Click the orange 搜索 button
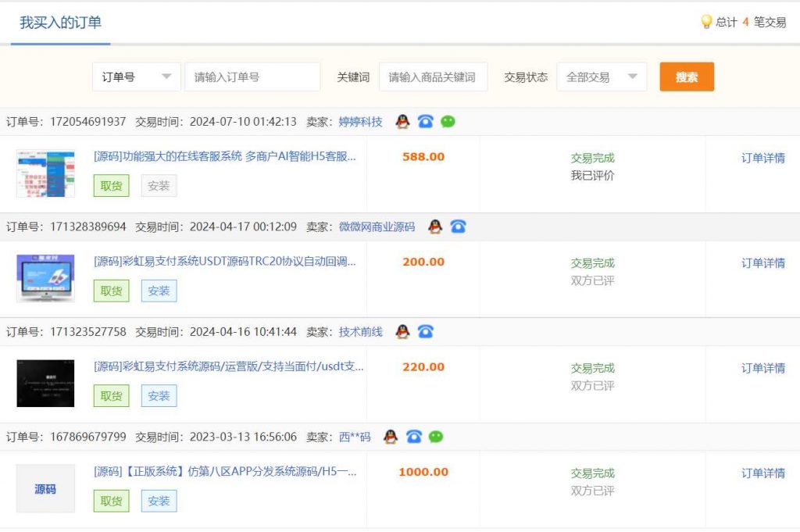800x532 pixels. click(x=687, y=77)
